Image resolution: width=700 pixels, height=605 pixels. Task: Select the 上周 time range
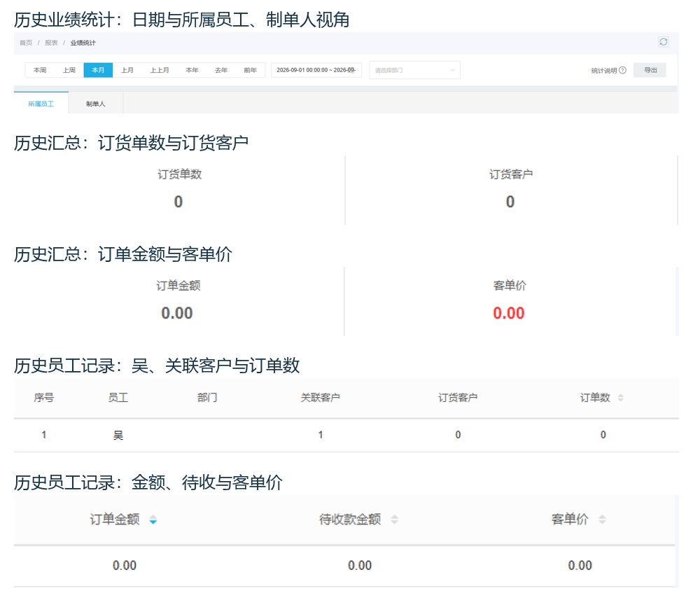pos(69,70)
